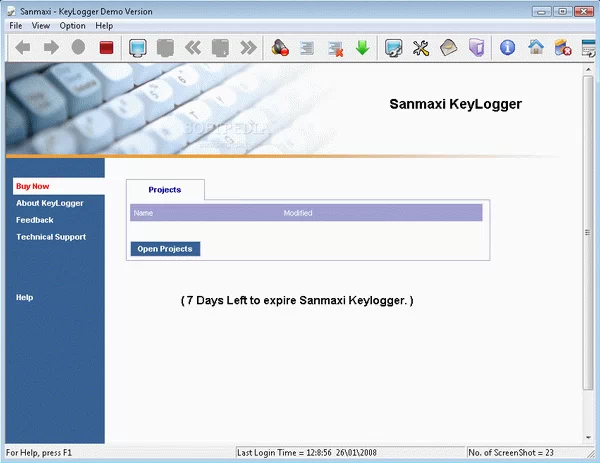Click the bucket with red X icon
This screenshot has height=463, width=600.
[x=563, y=48]
